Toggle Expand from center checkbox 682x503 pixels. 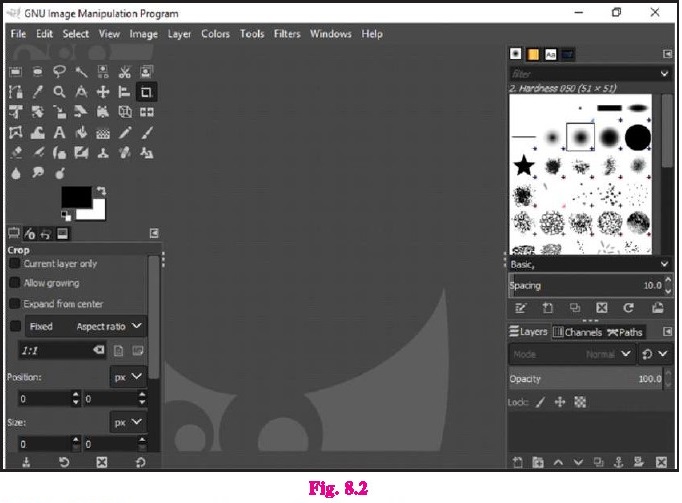click(x=14, y=303)
